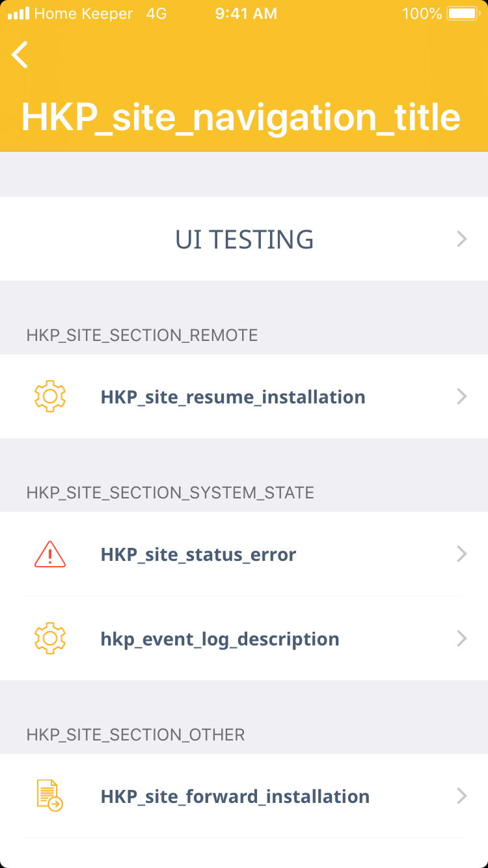Tap battery icon in status bar
The image size is (488, 868).
point(463,14)
